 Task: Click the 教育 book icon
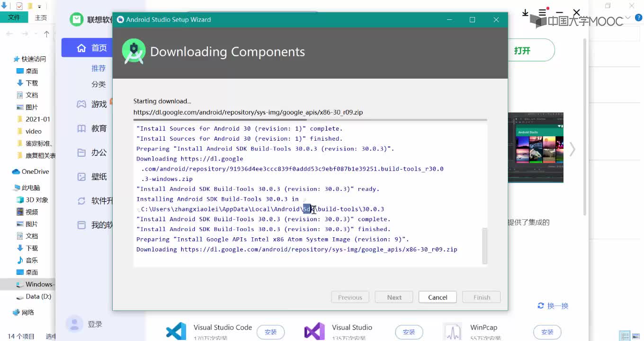click(x=81, y=128)
